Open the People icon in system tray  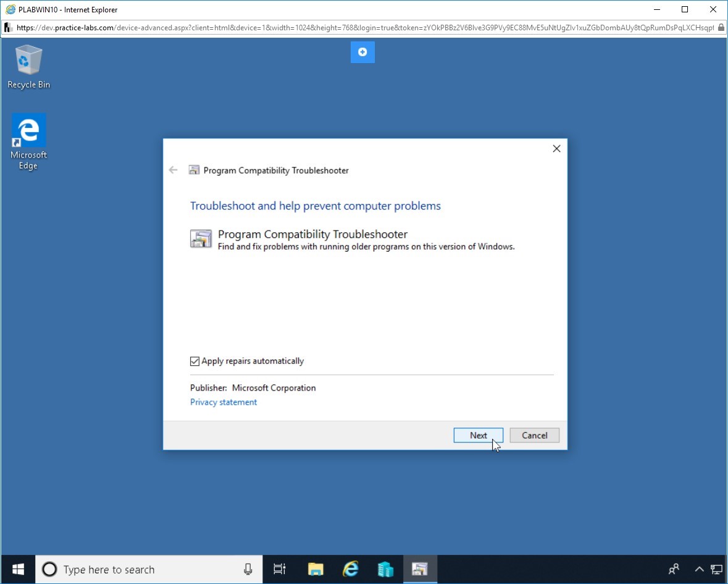coord(674,569)
